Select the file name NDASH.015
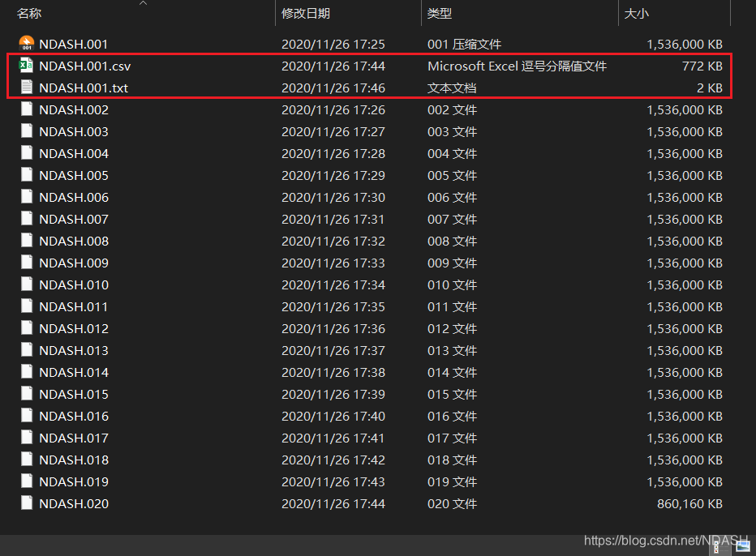 click(x=74, y=394)
